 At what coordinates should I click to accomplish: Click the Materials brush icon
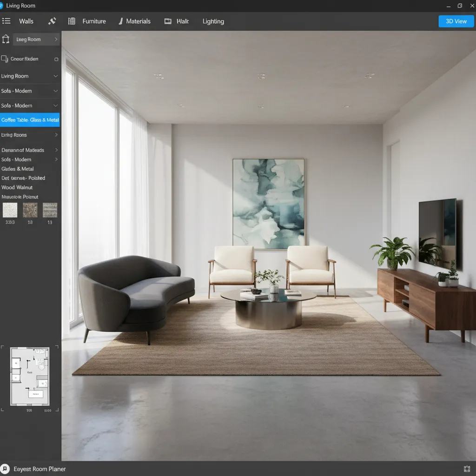point(121,21)
